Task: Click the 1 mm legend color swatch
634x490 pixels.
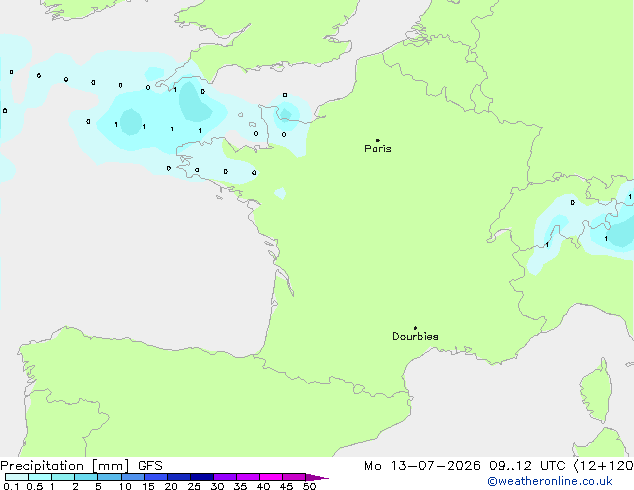Action: tap(63, 477)
